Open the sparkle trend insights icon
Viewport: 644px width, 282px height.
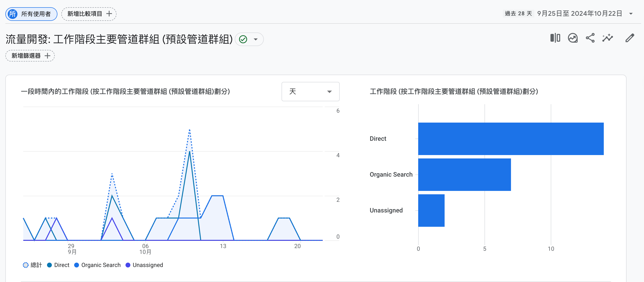click(607, 38)
